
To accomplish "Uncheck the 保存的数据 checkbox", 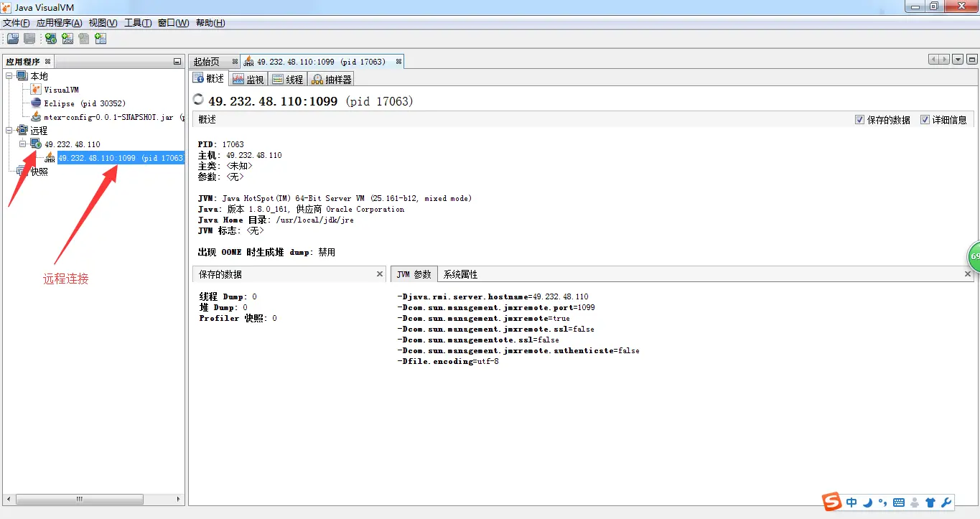I will (x=859, y=120).
